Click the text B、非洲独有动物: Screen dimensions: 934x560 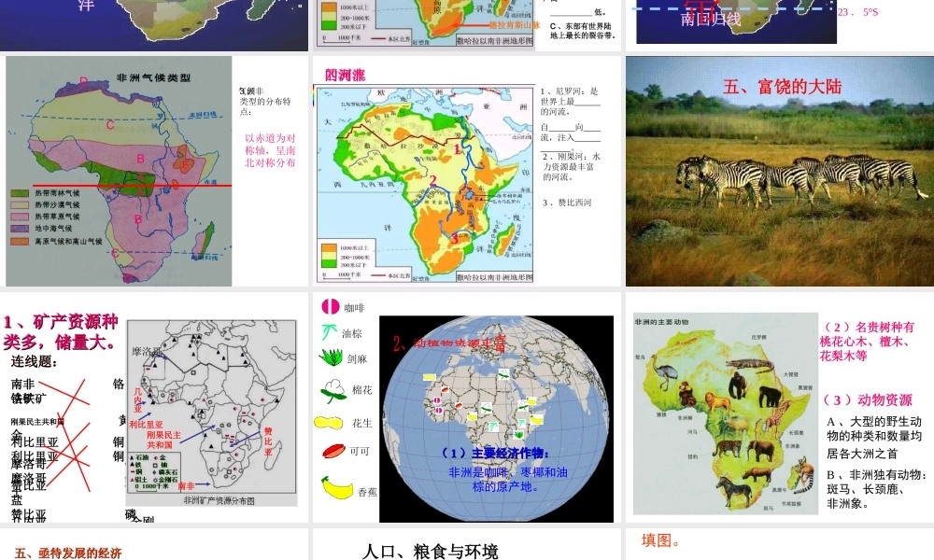coord(876,475)
